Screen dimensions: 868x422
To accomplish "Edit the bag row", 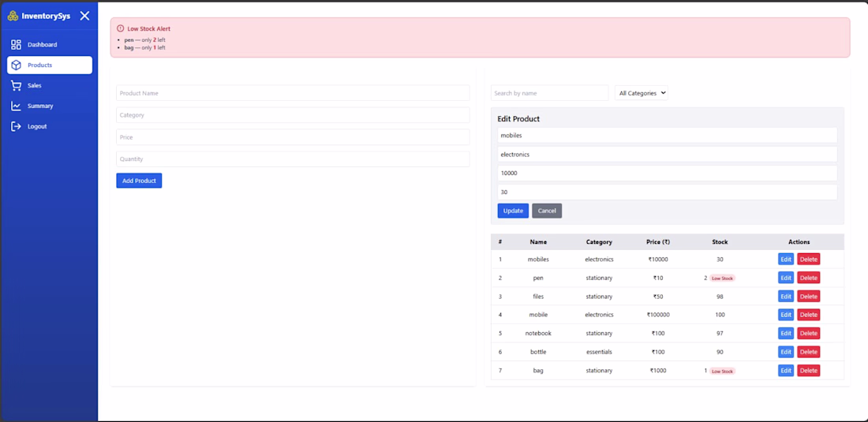I will click(786, 371).
